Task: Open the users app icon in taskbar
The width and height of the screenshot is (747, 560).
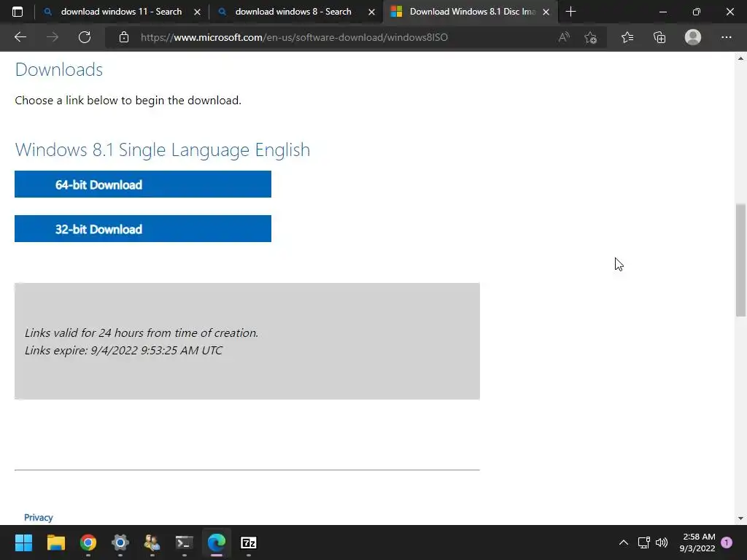Action: coord(152,542)
